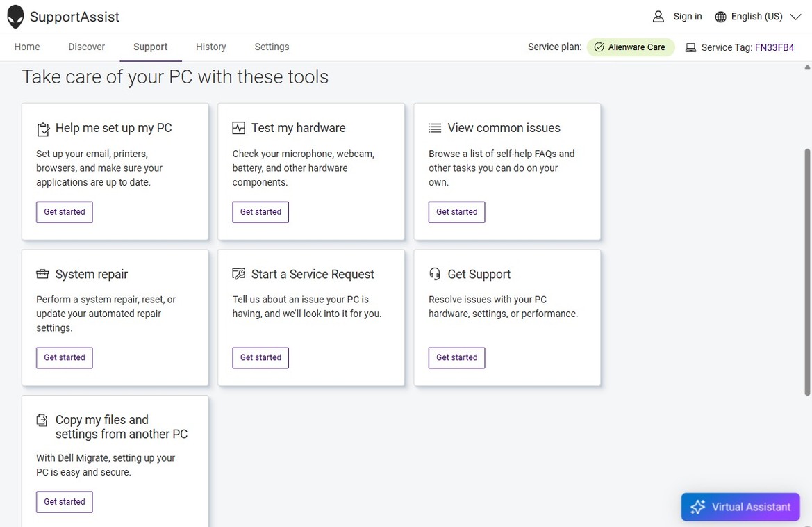Viewport: 812px width, 527px height.
Task: Click the Alienware Care service plan badge
Action: pyautogui.click(x=630, y=47)
